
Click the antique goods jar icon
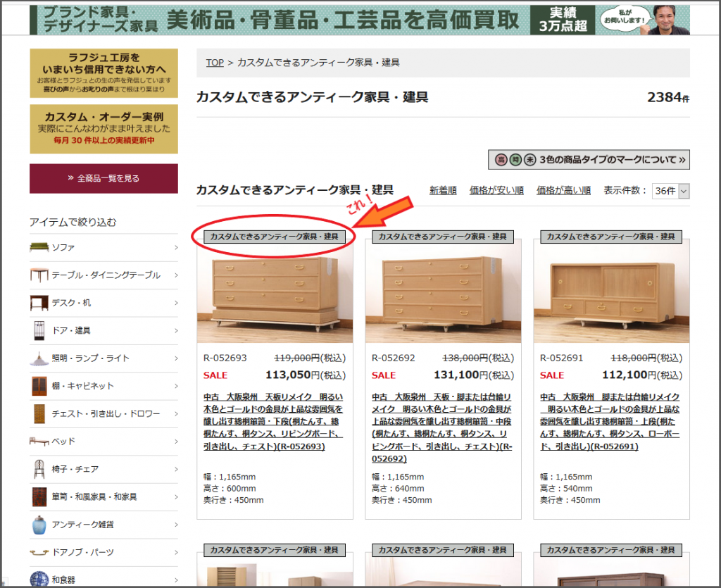coord(39,525)
